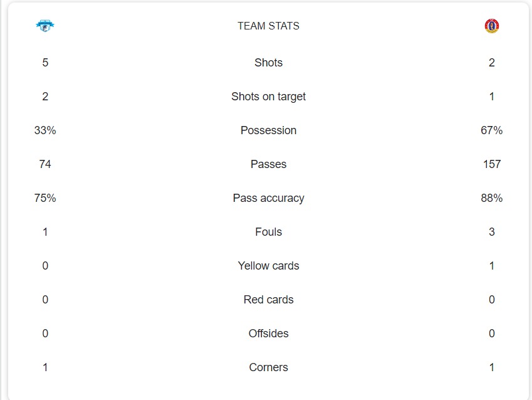Click the 75% pass accuracy value
This screenshot has height=400, width=532.
[45, 198]
